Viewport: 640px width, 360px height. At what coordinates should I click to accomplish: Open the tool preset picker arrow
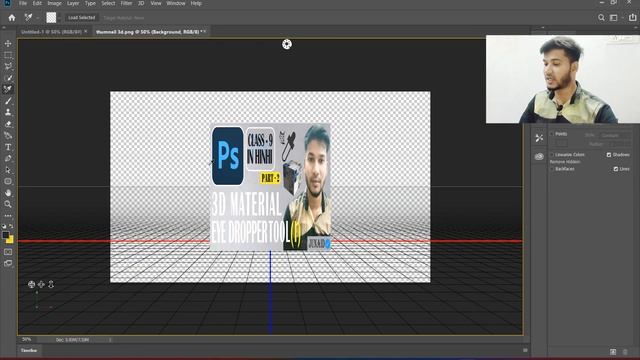pos(38,18)
